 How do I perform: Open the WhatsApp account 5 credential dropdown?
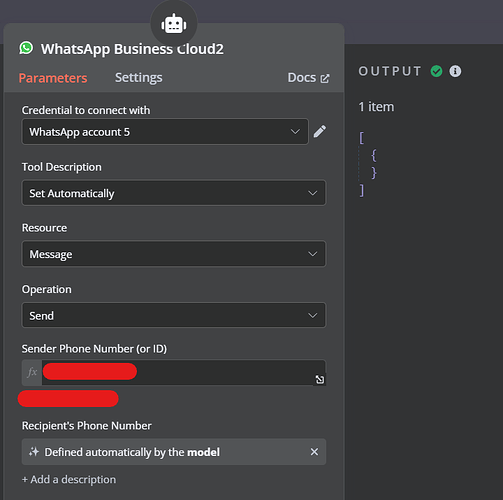point(165,132)
